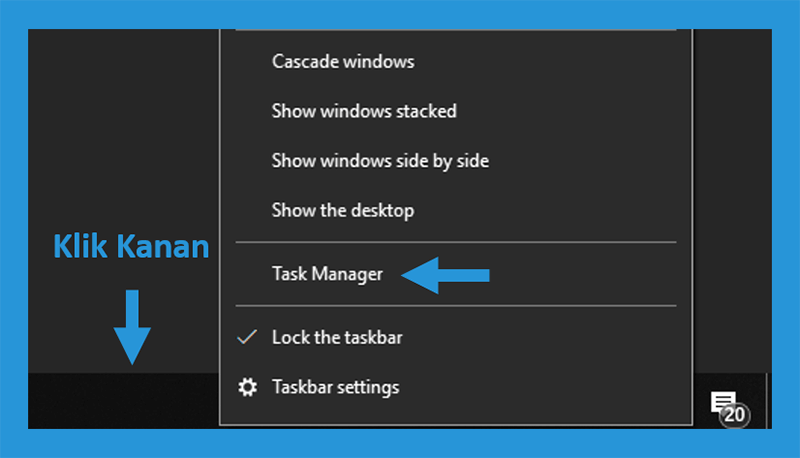Choose Cascade windows from the context menu
This screenshot has width=800, height=458.
click(x=343, y=61)
